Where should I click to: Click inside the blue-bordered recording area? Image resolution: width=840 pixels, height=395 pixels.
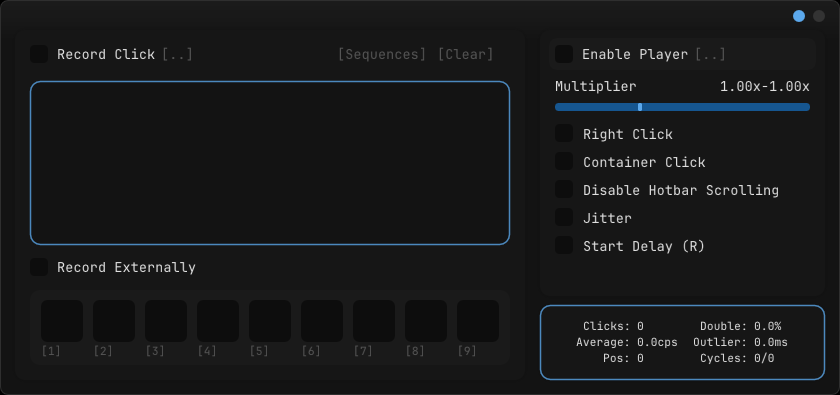270,163
